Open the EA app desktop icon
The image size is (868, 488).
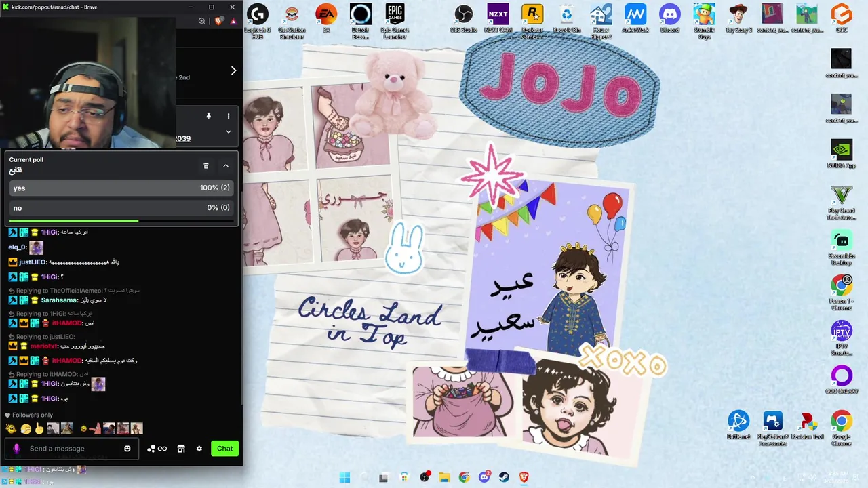(x=326, y=18)
